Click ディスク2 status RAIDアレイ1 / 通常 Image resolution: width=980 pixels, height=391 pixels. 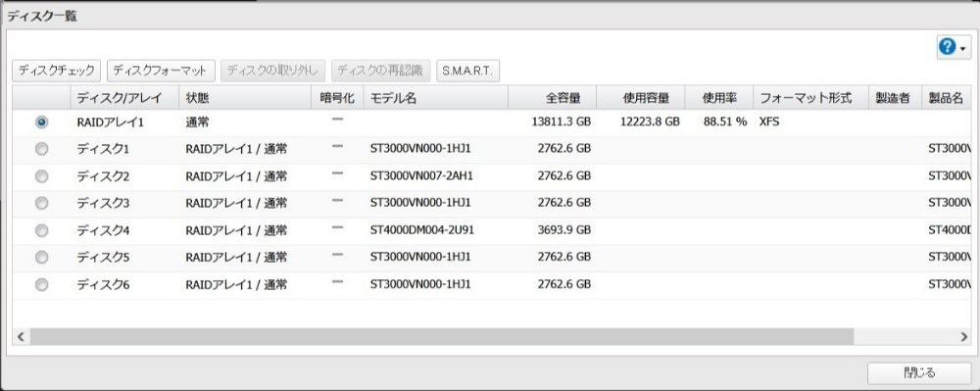236,176
